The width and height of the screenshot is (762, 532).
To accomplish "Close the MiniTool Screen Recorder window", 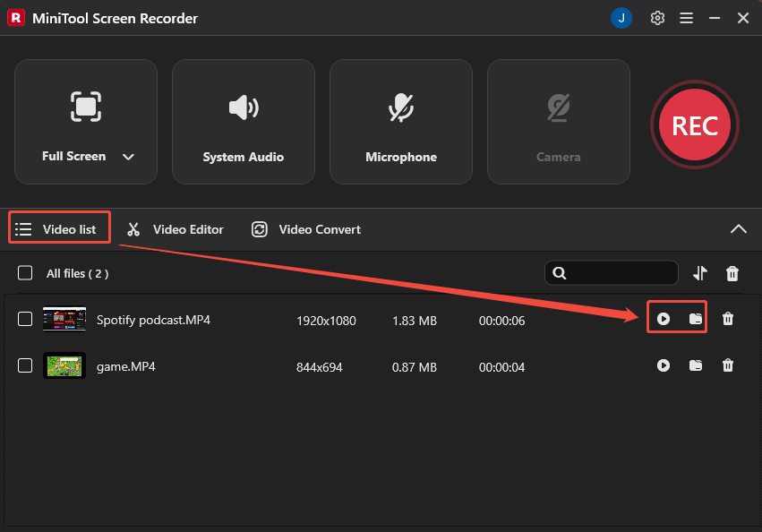I will pyautogui.click(x=742, y=19).
